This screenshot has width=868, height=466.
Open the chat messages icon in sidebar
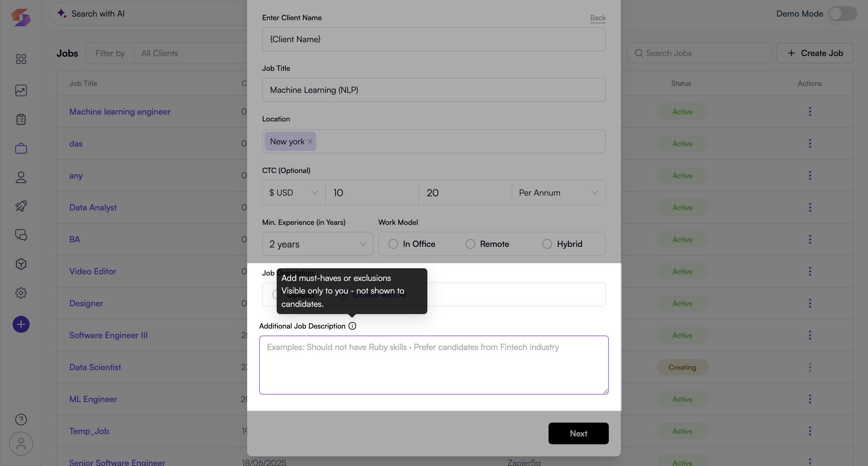click(21, 235)
